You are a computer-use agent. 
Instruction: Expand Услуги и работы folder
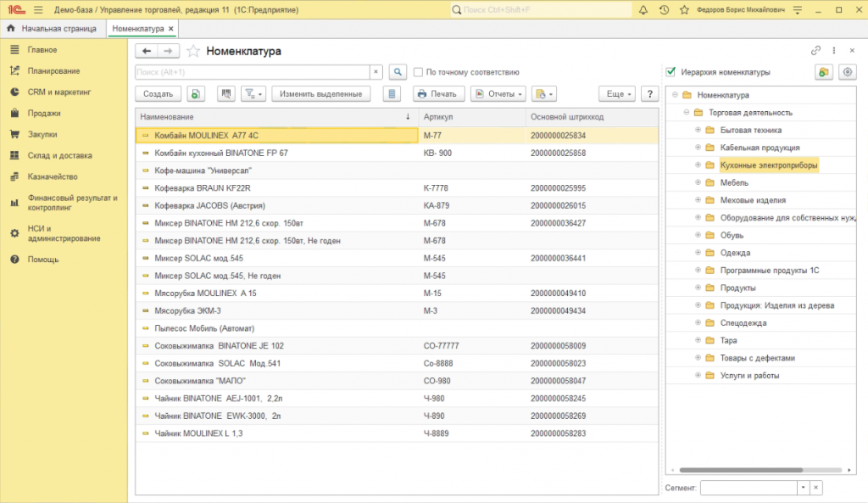pyautogui.click(x=698, y=375)
